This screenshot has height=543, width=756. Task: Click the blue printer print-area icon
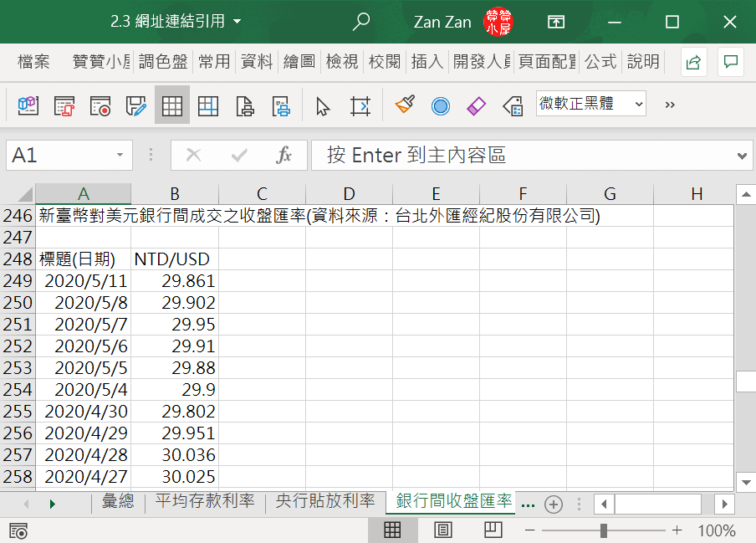point(281,105)
